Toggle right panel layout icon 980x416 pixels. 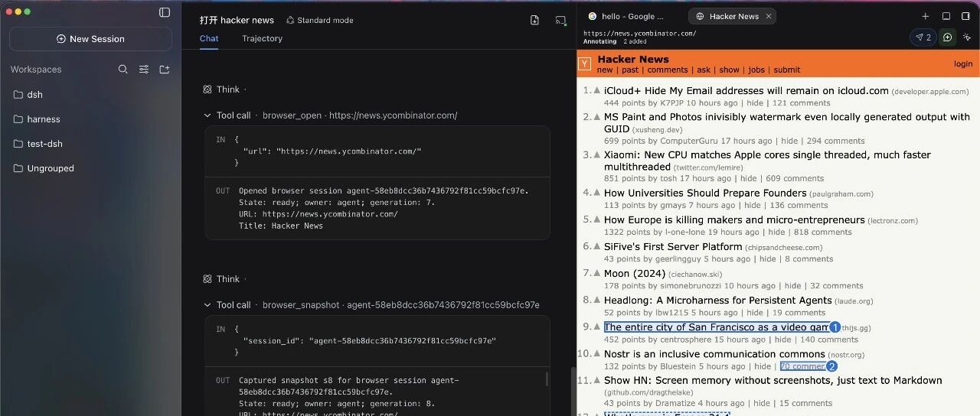tap(967, 16)
